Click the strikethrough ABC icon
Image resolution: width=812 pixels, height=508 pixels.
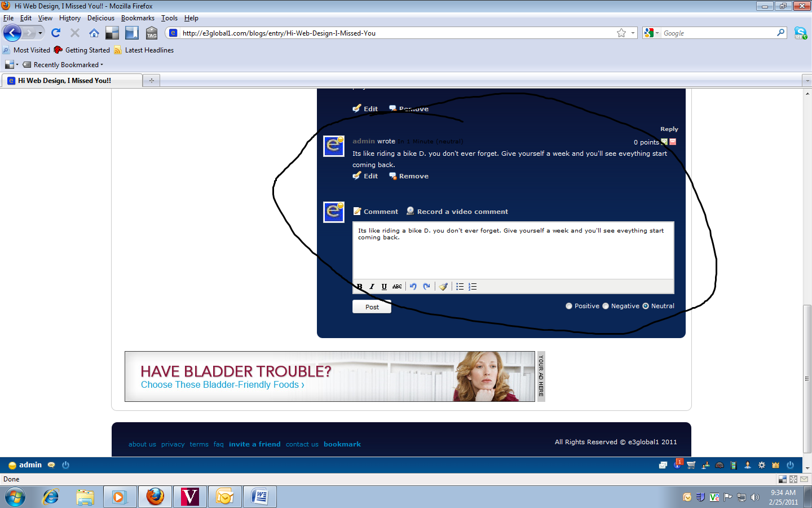coord(397,287)
